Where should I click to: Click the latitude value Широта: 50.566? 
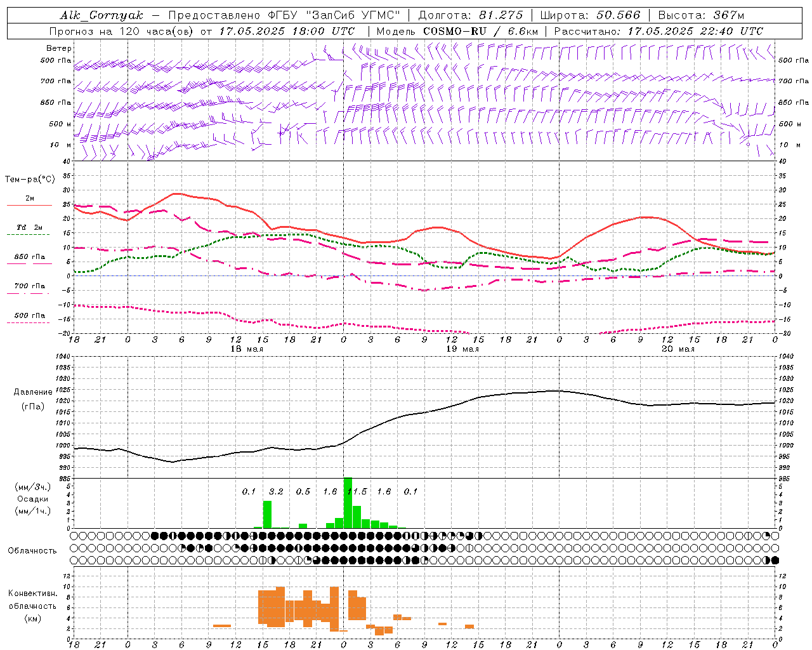tap(591, 15)
